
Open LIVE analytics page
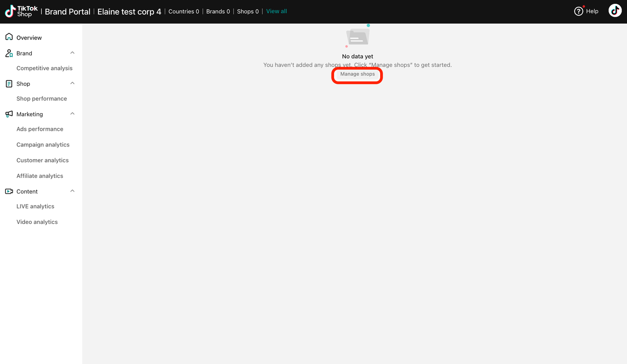35,207
